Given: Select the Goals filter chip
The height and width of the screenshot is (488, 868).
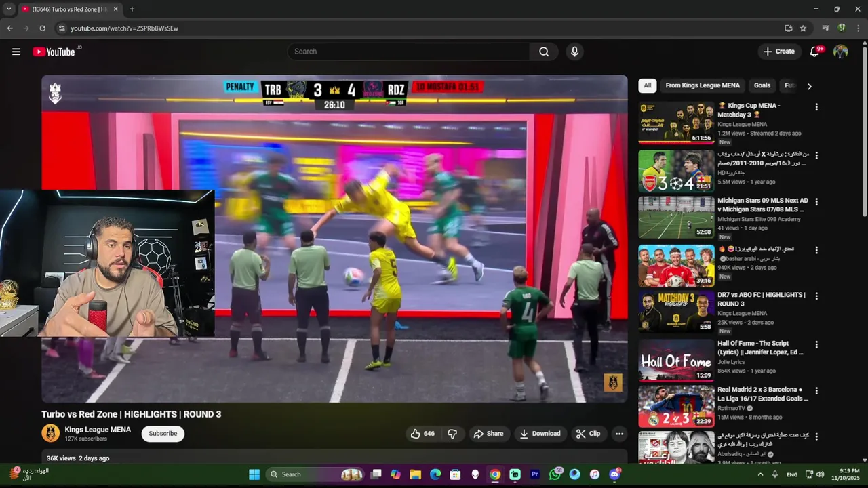Looking at the screenshot, I should click(762, 85).
